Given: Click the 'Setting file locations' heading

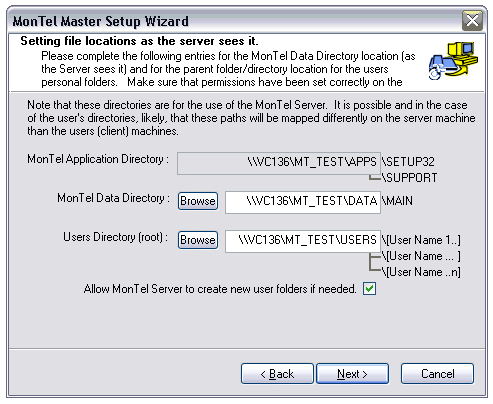Looking at the screenshot, I should pos(139,41).
